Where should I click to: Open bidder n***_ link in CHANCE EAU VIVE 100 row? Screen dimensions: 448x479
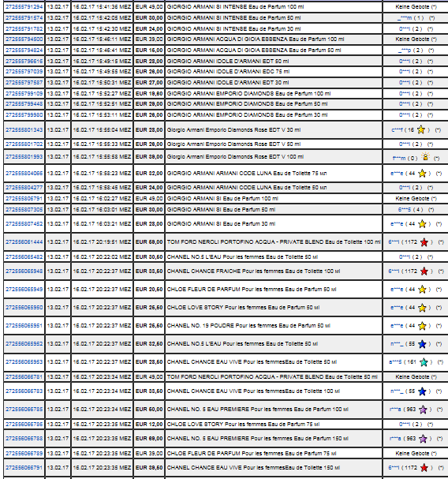(x=397, y=391)
